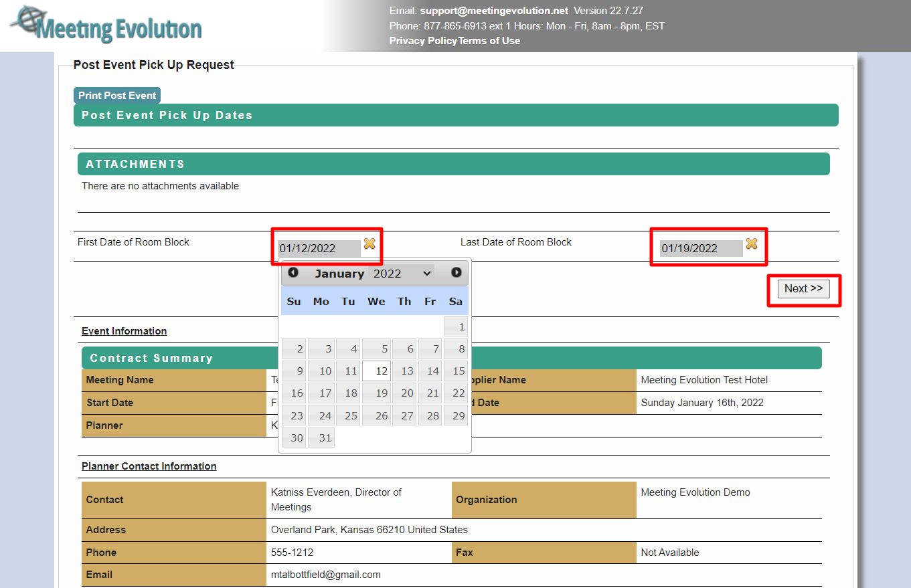The width and height of the screenshot is (911, 588).
Task: Open the year dropdown showing 2022
Action: tap(402, 273)
